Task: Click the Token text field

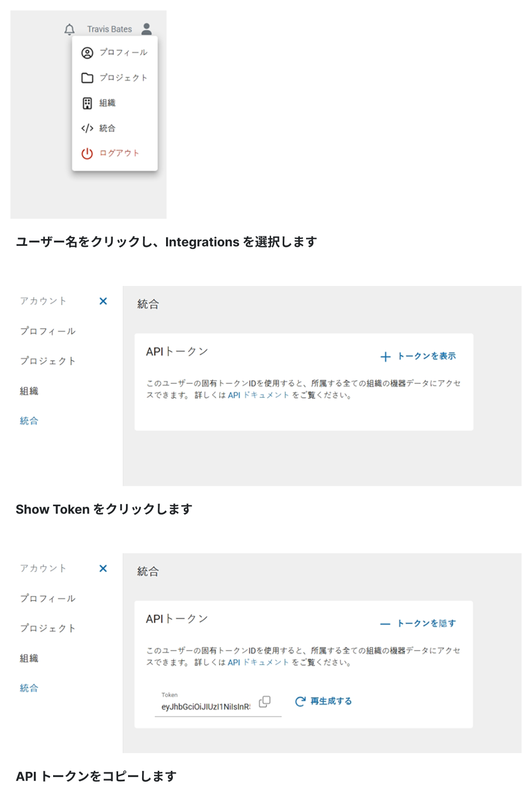Action: tap(206, 707)
